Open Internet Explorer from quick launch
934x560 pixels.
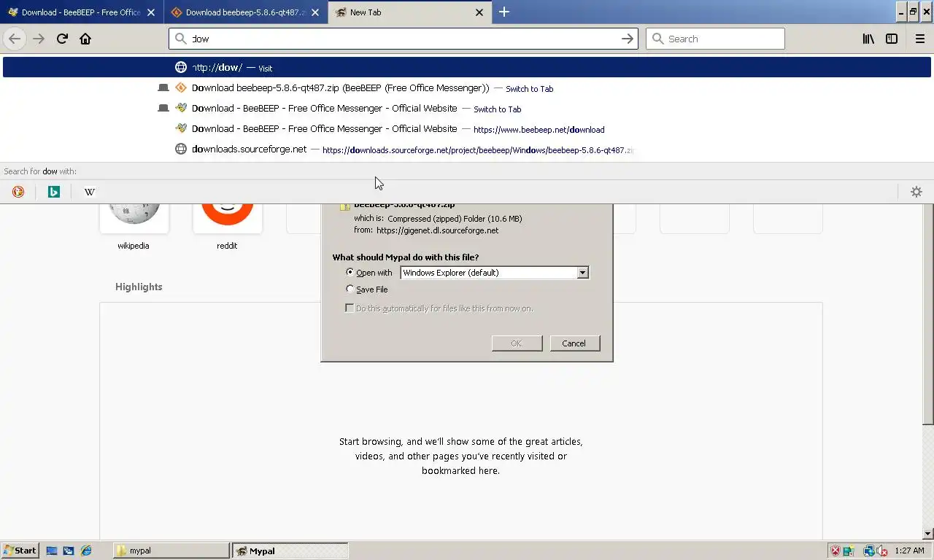(x=85, y=551)
